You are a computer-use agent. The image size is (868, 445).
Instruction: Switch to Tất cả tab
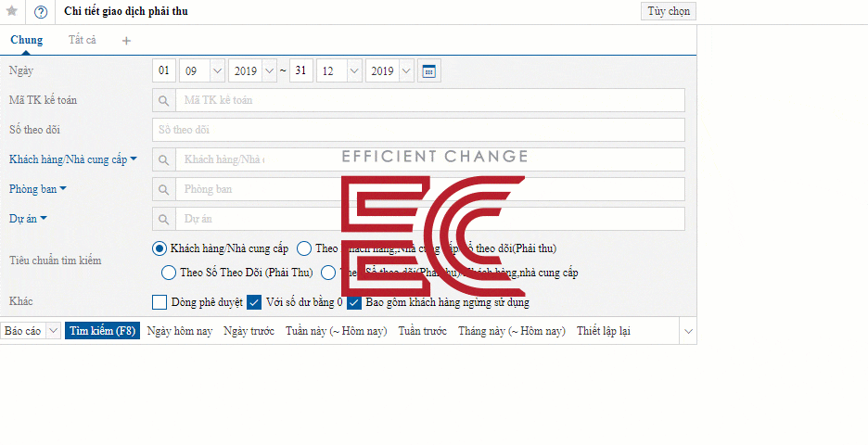click(83, 40)
